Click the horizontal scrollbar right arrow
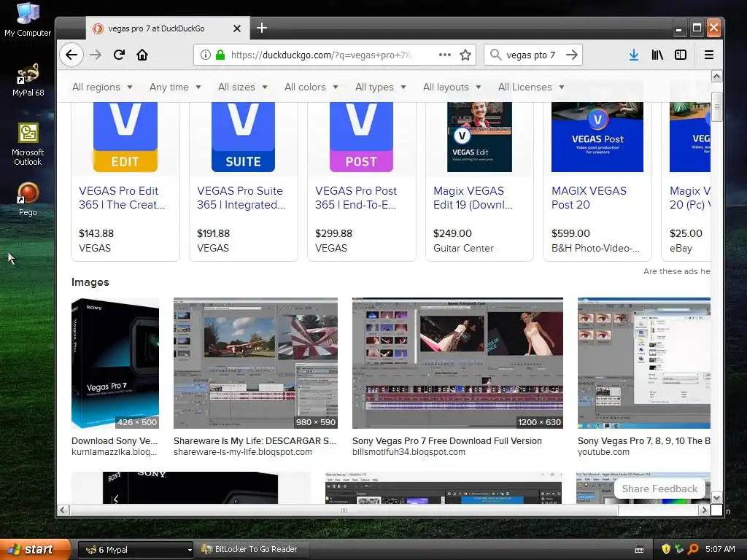 point(704,510)
